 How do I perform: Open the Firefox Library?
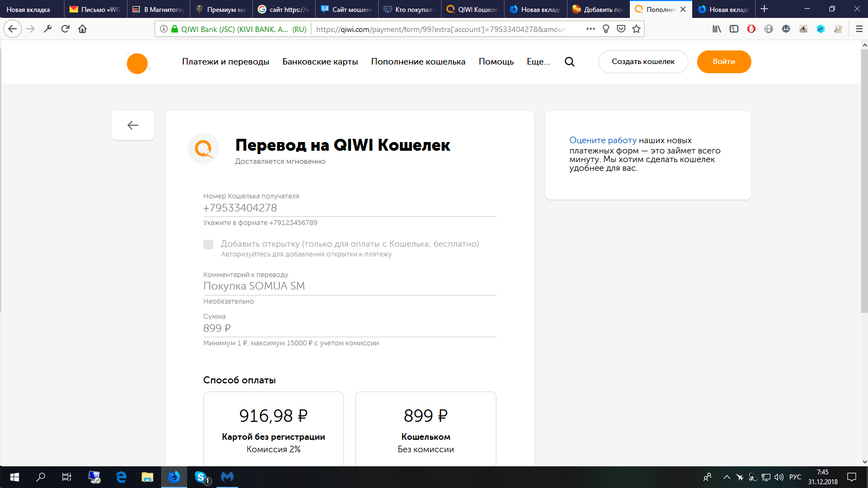[717, 29]
